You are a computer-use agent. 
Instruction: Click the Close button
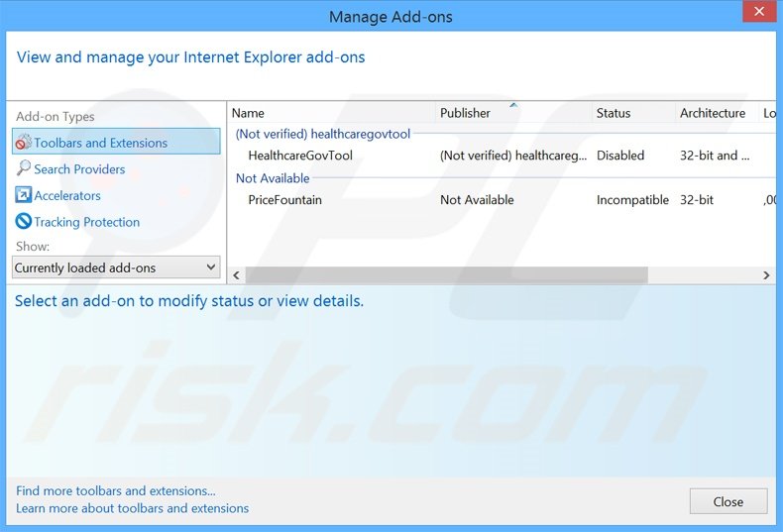pyautogui.click(x=728, y=501)
